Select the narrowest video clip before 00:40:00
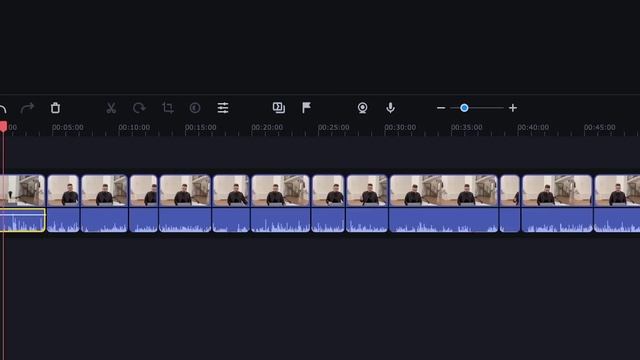This screenshot has width=640, height=360. [x=510, y=191]
